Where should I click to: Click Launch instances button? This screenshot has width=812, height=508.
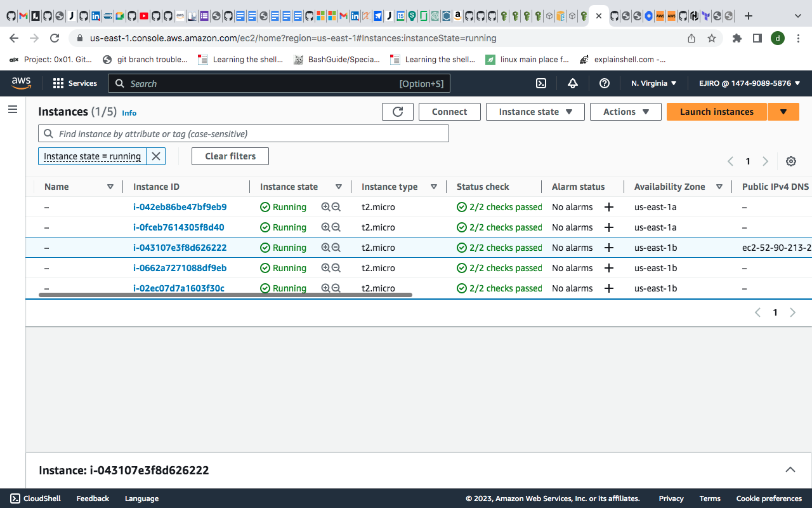(717, 112)
